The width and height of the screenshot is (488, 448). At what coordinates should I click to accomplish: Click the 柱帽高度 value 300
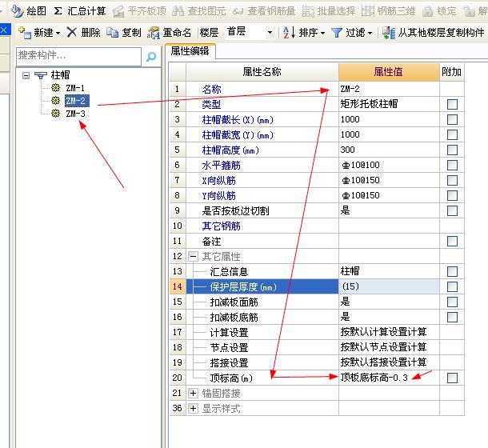click(x=389, y=150)
